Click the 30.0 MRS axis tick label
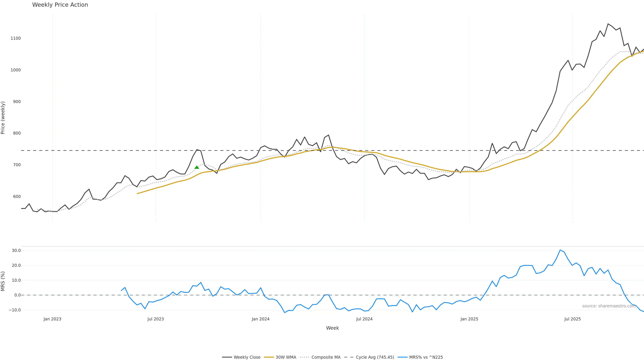Viewport: 644px width, 362px height. 16,251
